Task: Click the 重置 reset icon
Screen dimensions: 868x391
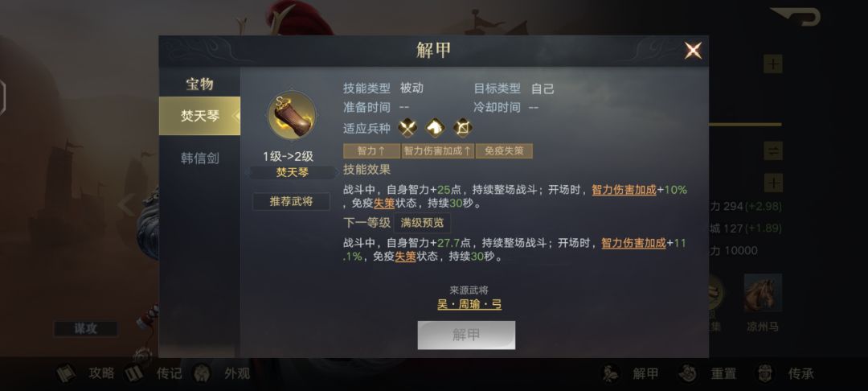Action: pos(688,373)
